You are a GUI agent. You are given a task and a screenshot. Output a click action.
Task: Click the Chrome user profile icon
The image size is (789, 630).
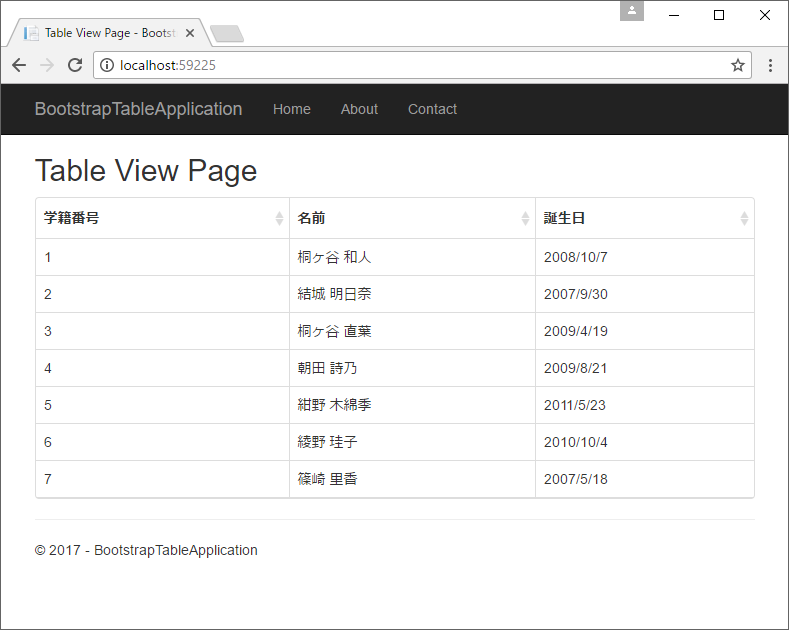(632, 11)
